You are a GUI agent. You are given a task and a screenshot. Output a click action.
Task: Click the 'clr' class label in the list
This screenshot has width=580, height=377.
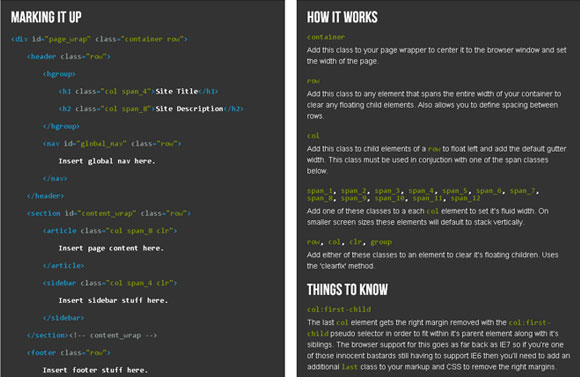coord(355,242)
